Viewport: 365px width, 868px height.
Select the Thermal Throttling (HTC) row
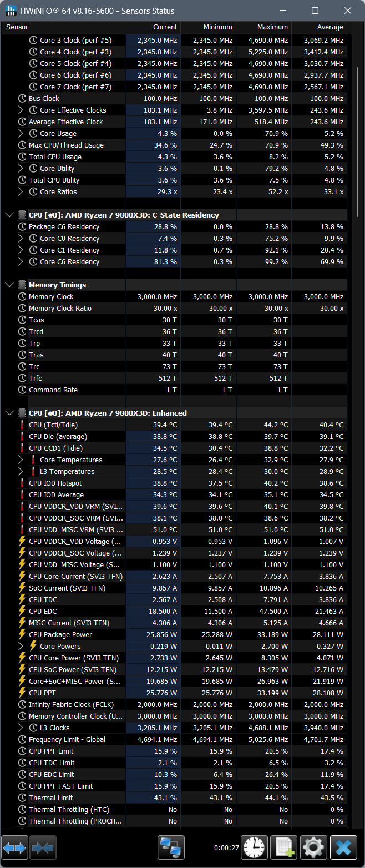(174, 809)
